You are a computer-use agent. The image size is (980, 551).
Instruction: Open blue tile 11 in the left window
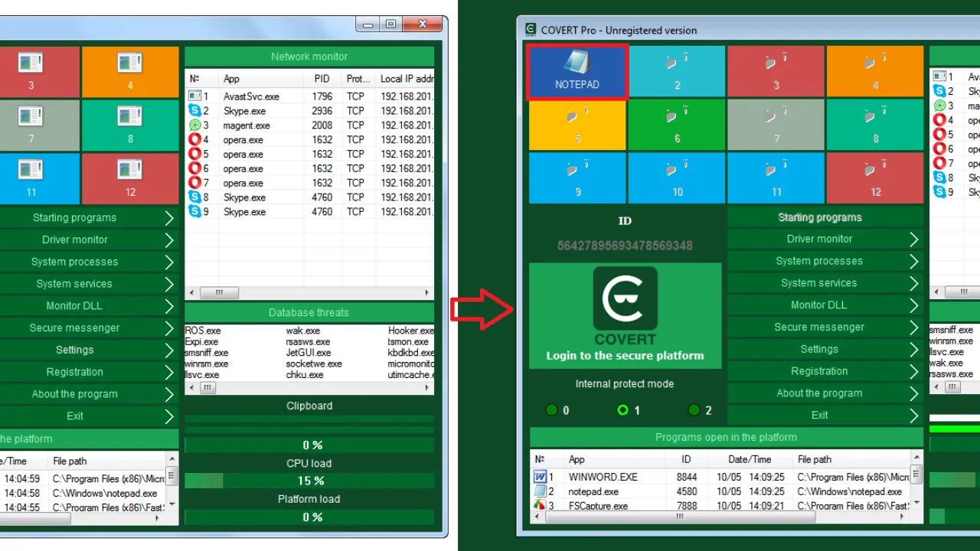(39, 179)
